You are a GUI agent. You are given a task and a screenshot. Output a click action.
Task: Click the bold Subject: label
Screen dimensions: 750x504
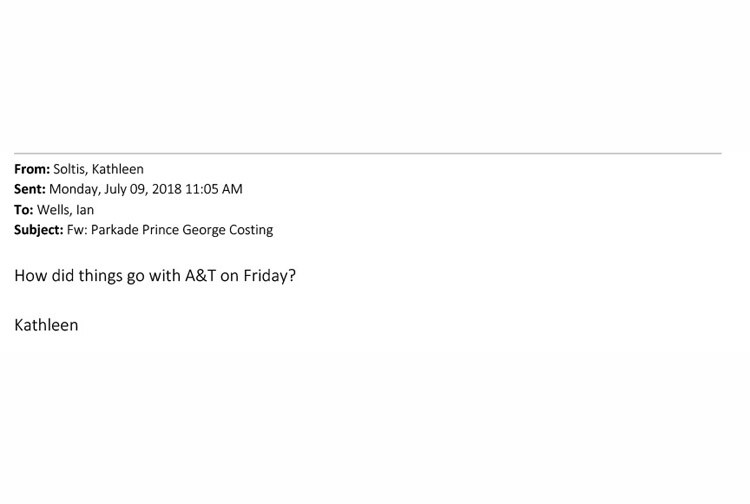pos(38,230)
